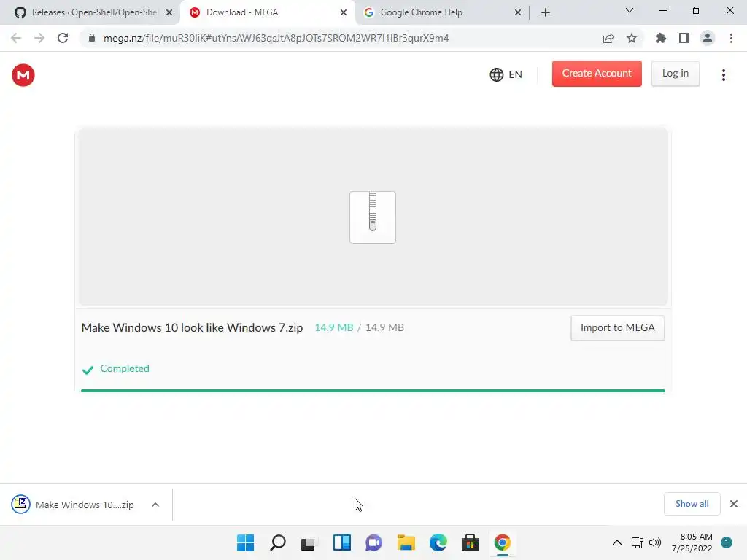Click the green download progress bar
Image resolution: width=747 pixels, height=560 pixels.
coord(373,391)
